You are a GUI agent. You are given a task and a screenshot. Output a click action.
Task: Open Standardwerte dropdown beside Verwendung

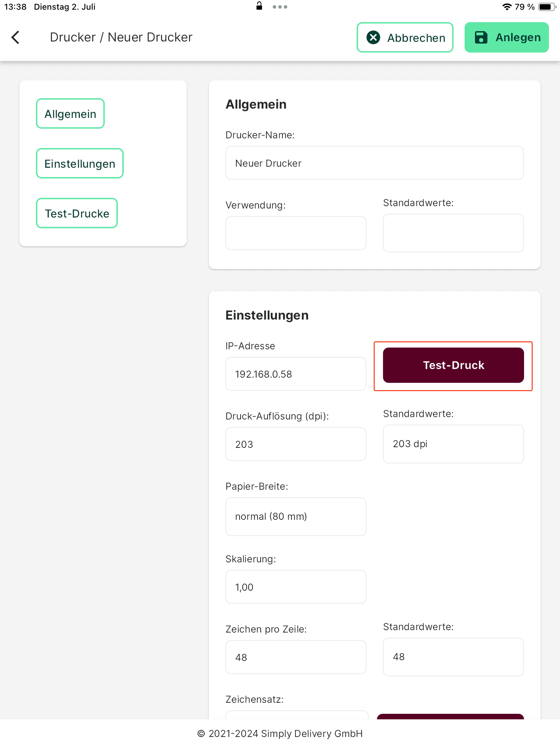click(x=454, y=233)
